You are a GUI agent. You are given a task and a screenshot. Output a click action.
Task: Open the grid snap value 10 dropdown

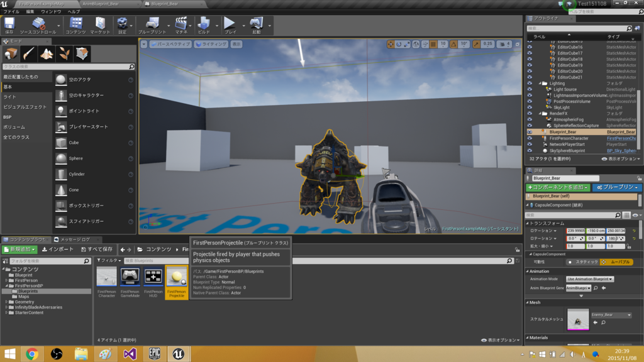442,45
